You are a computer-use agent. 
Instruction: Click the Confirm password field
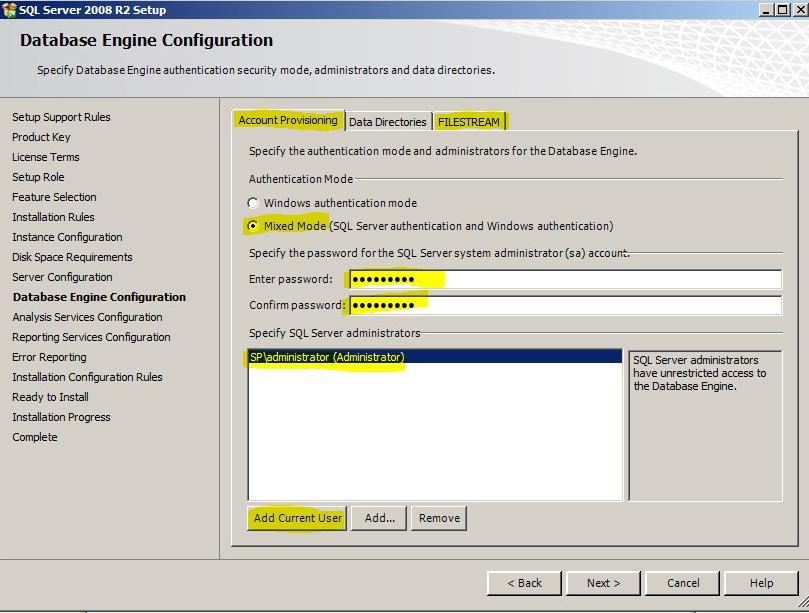coord(565,305)
